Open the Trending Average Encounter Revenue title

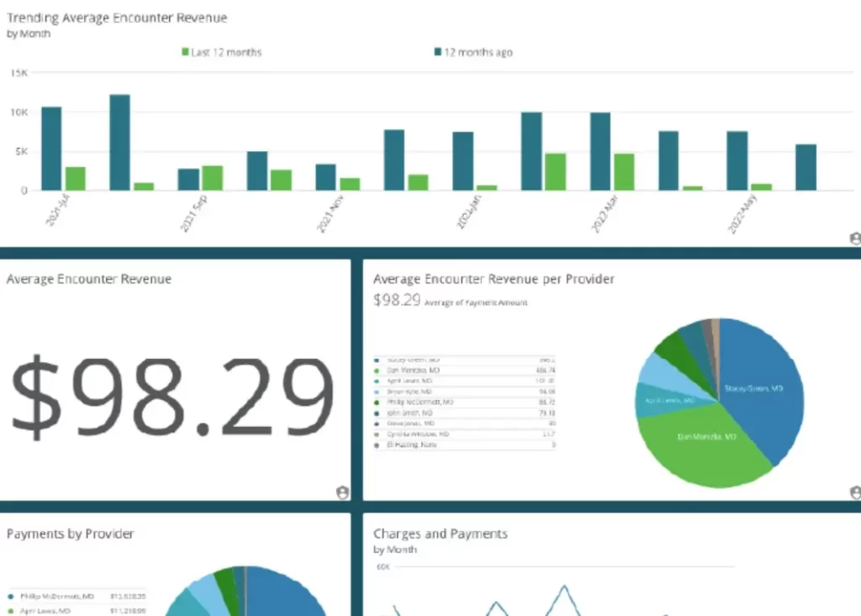[118, 17]
